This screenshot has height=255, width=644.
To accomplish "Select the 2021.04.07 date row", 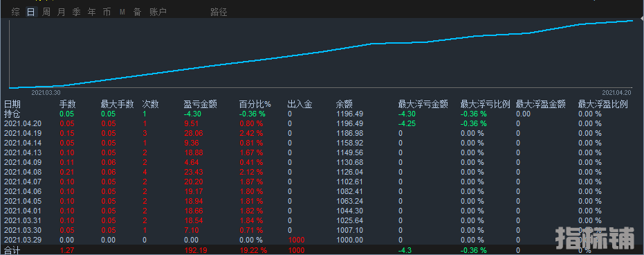I will coord(322,182).
